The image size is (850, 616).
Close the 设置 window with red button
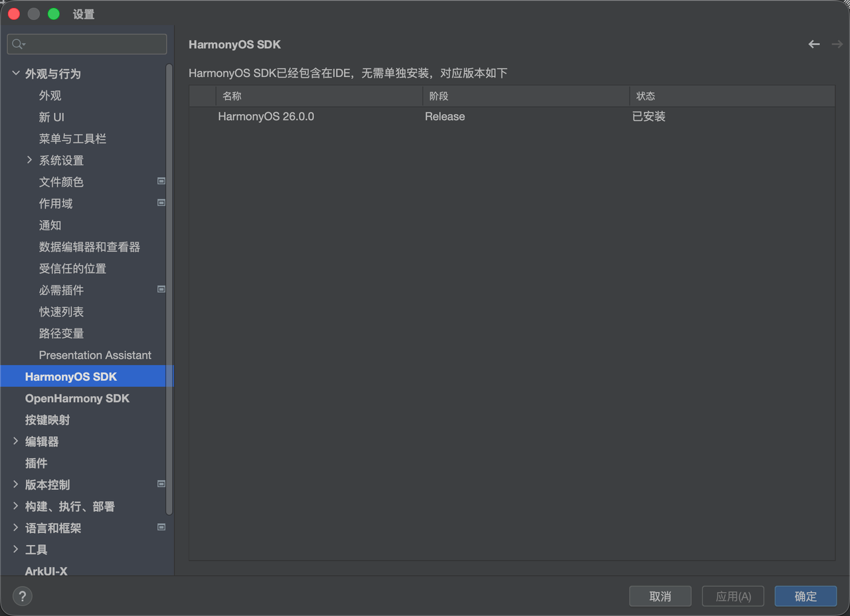coord(14,14)
